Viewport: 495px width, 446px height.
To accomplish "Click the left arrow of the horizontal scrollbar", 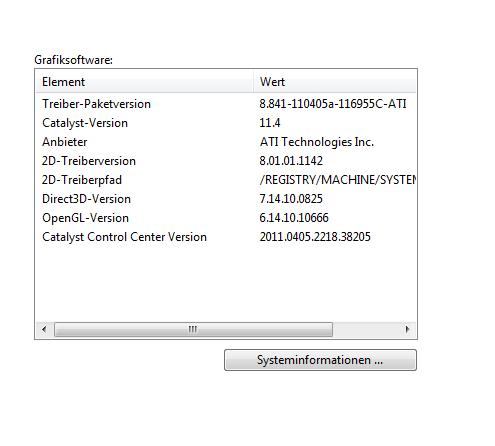I will pyautogui.click(x=44, y=329).
